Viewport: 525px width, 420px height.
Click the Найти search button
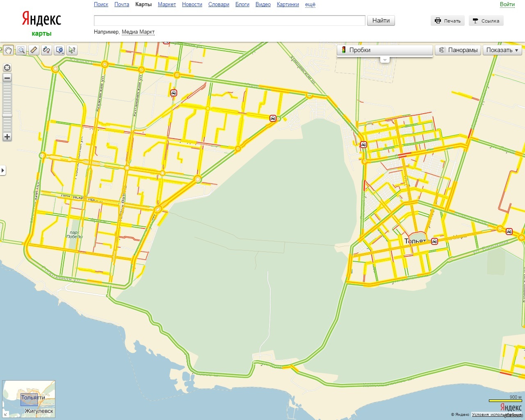(x=381, y=21)
